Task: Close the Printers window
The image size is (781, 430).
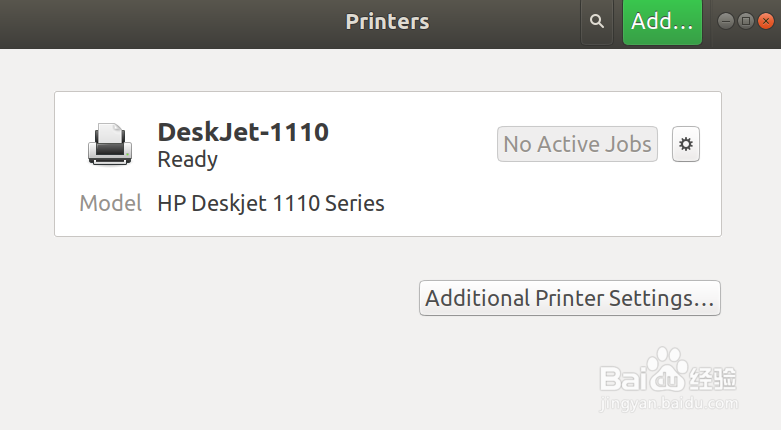Action: click(x=766, y=21)
